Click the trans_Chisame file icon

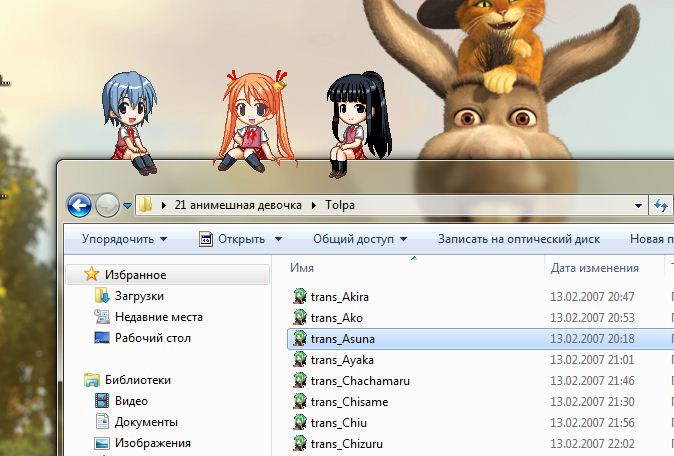pos(300,401)
